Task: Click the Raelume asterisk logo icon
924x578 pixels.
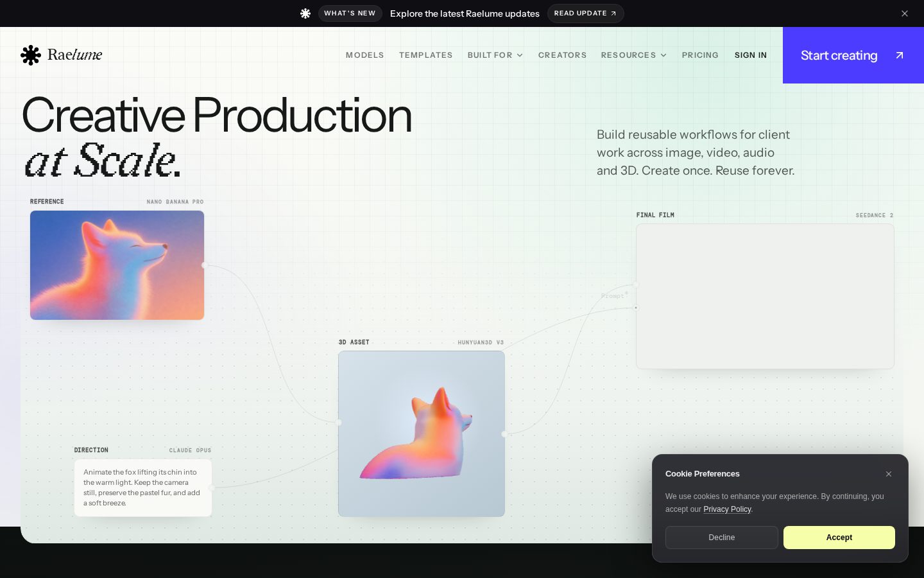Action: click(x=31, y=55)
